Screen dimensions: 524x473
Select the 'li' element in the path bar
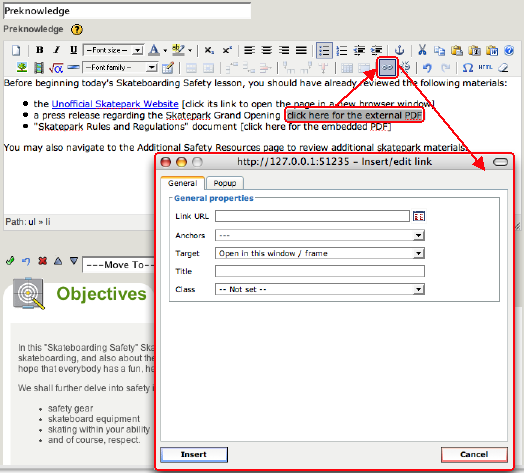click(x=48, y=222)
